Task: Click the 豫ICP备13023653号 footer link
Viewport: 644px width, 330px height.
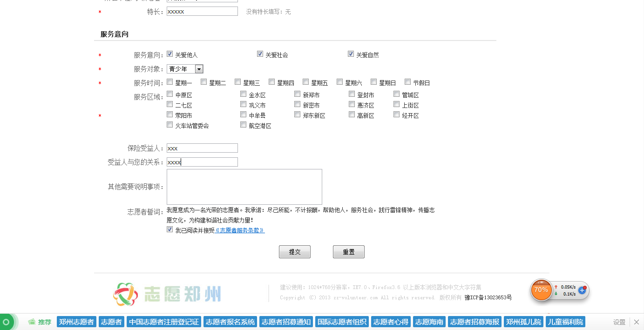Action: tap(488, 297)
